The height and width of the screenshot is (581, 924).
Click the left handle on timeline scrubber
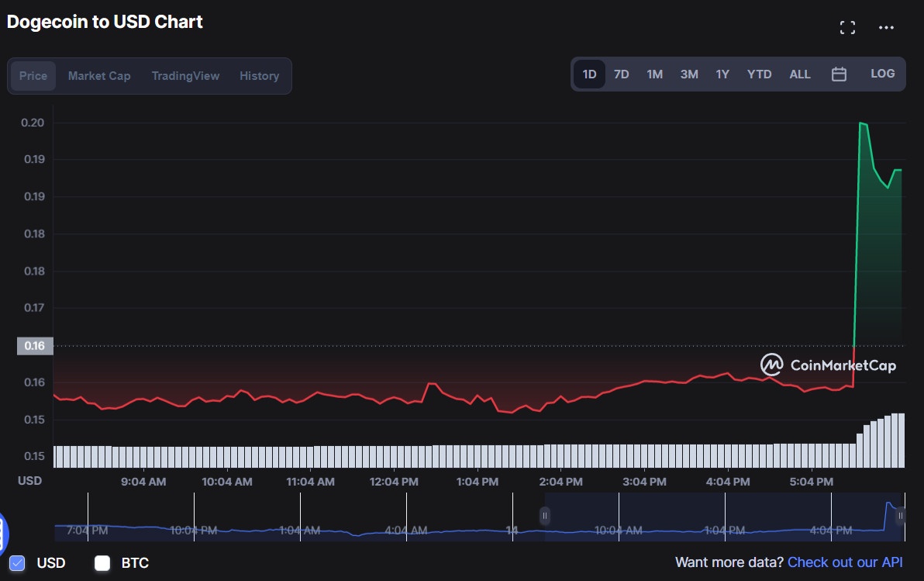point(545,516)
